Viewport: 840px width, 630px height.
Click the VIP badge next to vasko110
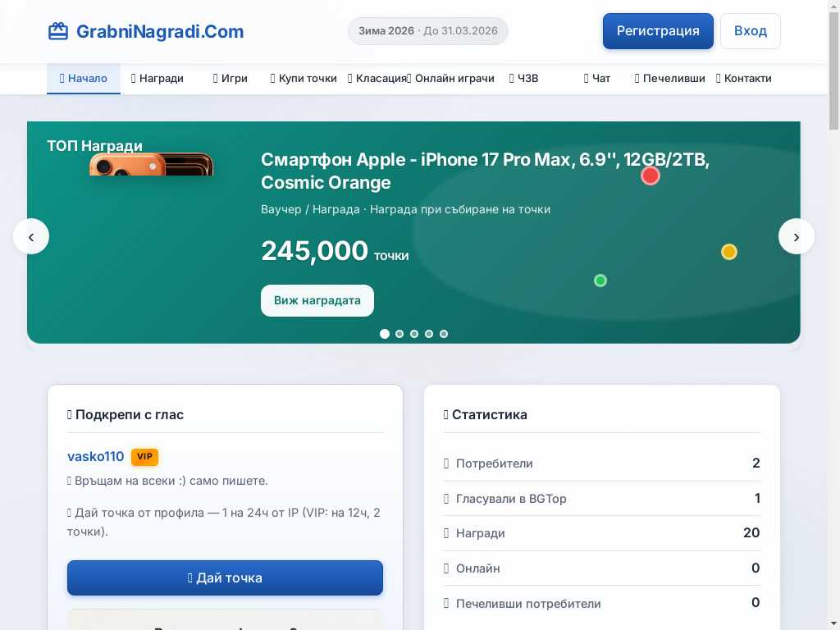144,456
